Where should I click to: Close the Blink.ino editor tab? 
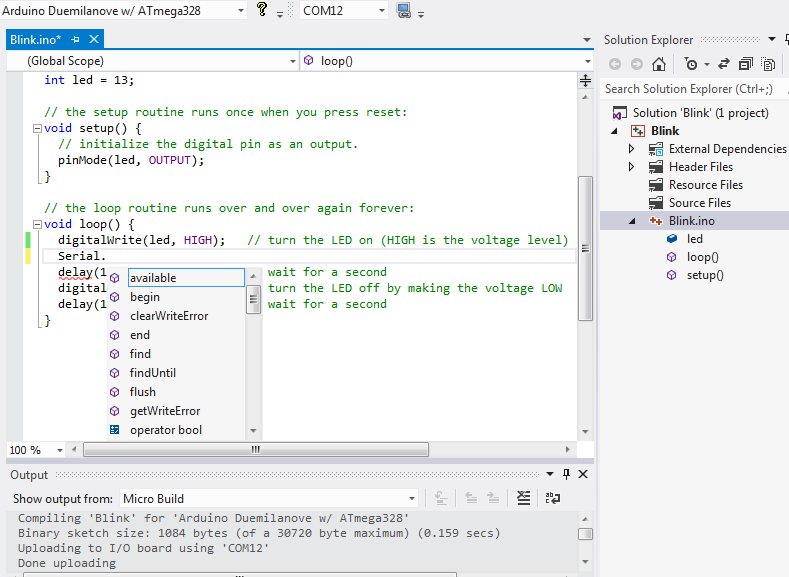pyautogui.click(x=95, y=40)
